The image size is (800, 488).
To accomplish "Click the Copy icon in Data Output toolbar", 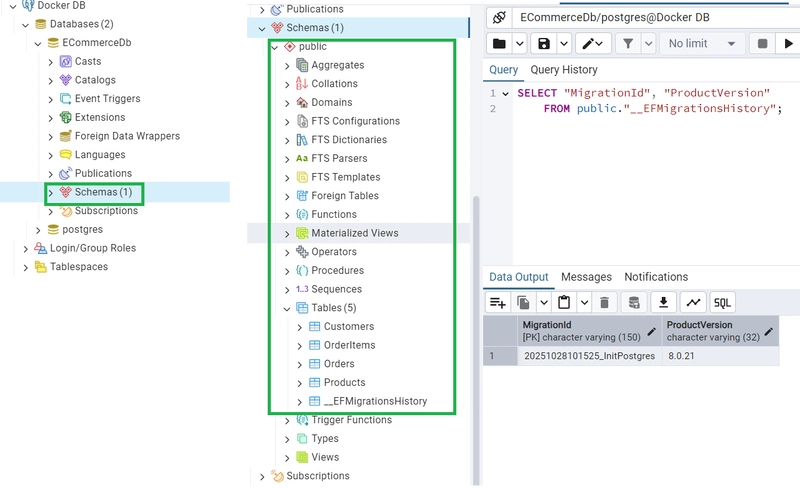I will (523, 303).
